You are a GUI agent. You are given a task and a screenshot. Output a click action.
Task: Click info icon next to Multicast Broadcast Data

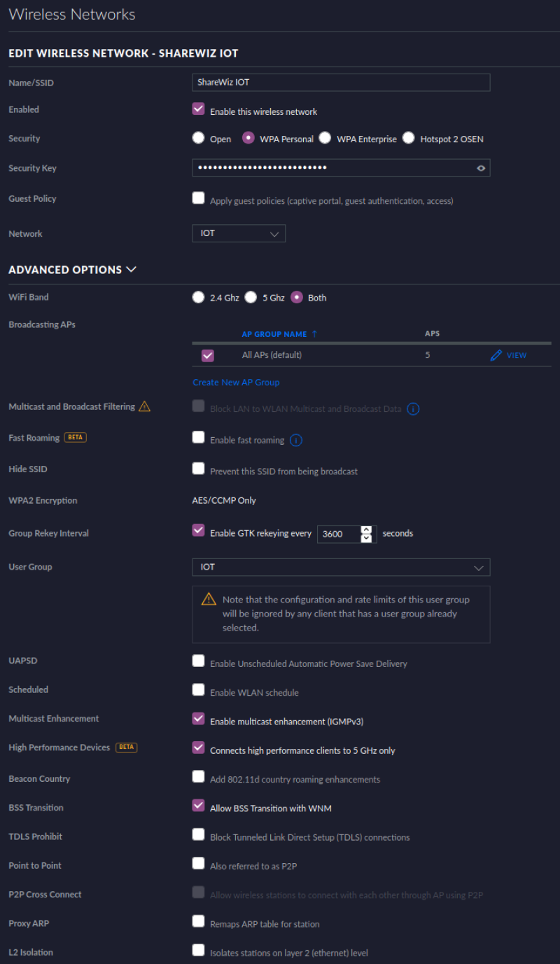(x=413, y=408)
